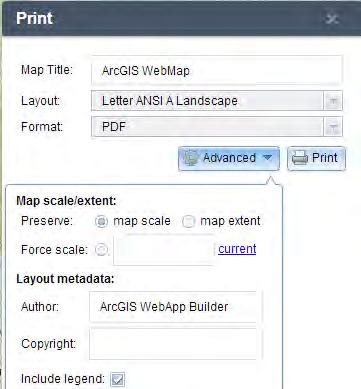
Task: Open the Layout dropdown arrow
Action: pyautogui.click(x=333, y=101)
